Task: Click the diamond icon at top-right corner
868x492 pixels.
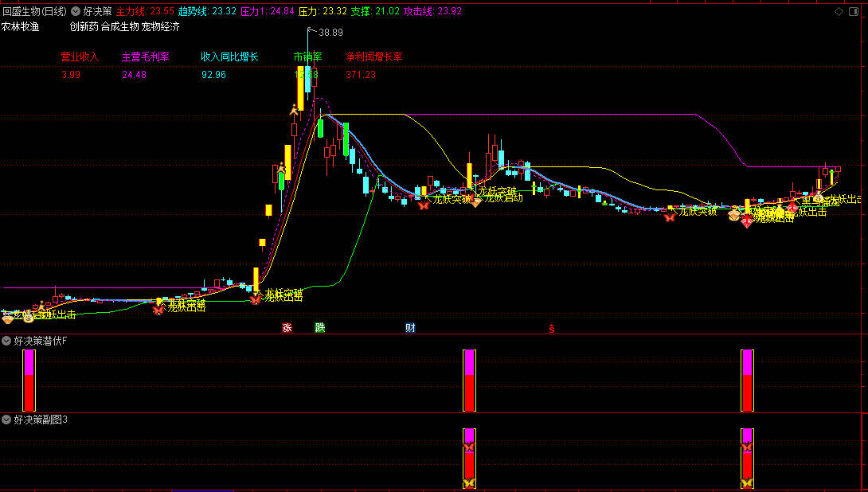Action: tap(839, 12)
